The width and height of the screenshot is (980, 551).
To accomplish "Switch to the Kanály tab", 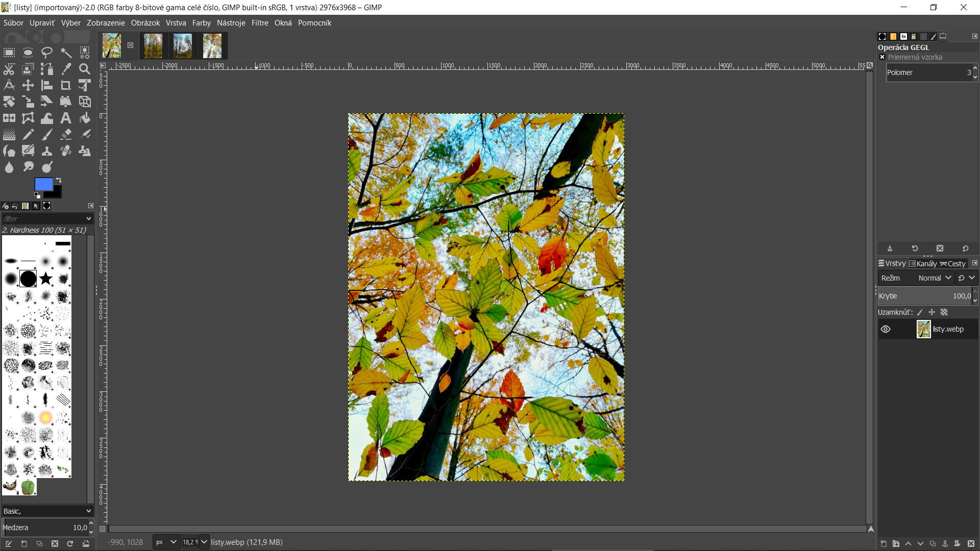I will [x=923, y=264].
